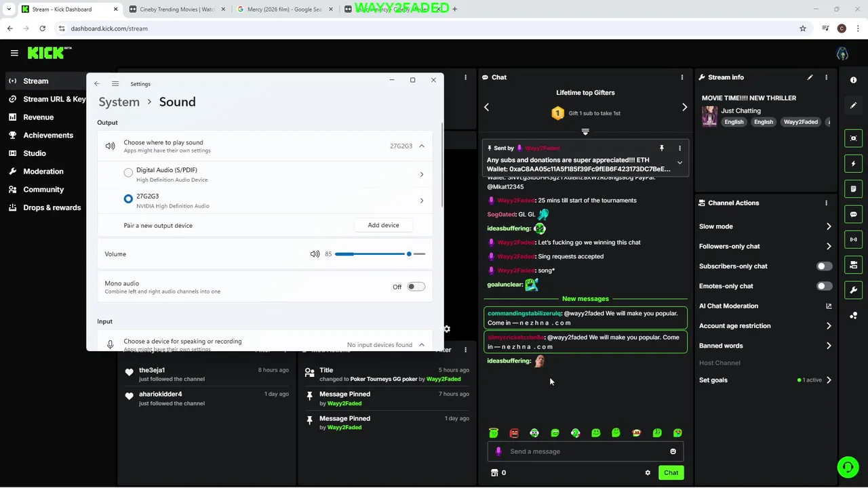Switch to Cineby Trending Movies browser tab

click(176, 9)
